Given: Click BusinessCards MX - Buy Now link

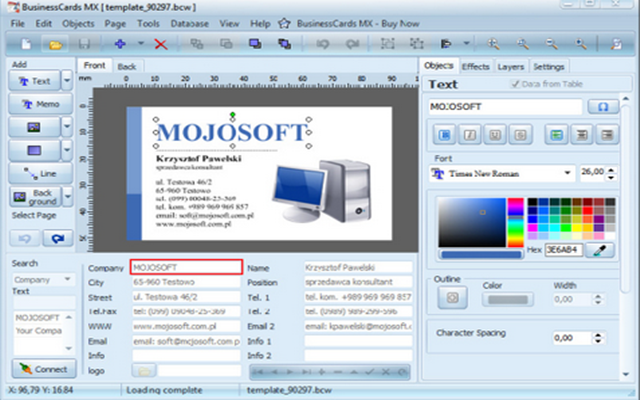Looking at the screenshot, I should (x=358, y=24).
